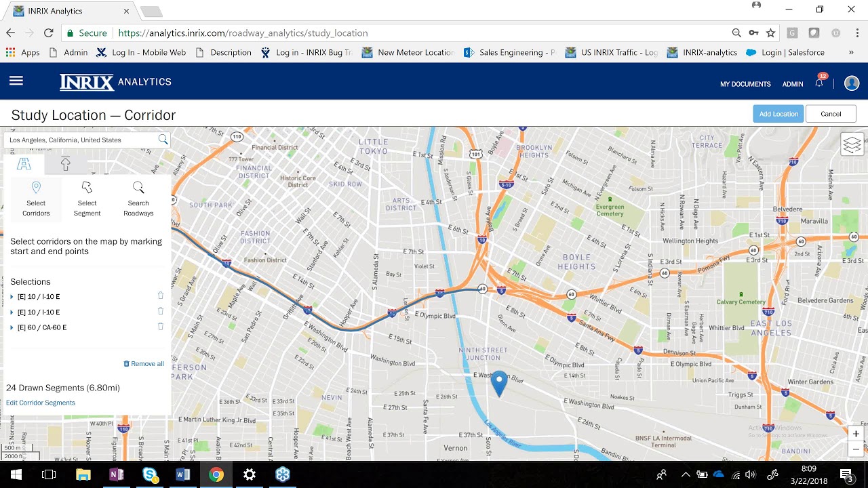Choose the Search Roadways tool
868x488 pixels.
[x=138, y=199]
